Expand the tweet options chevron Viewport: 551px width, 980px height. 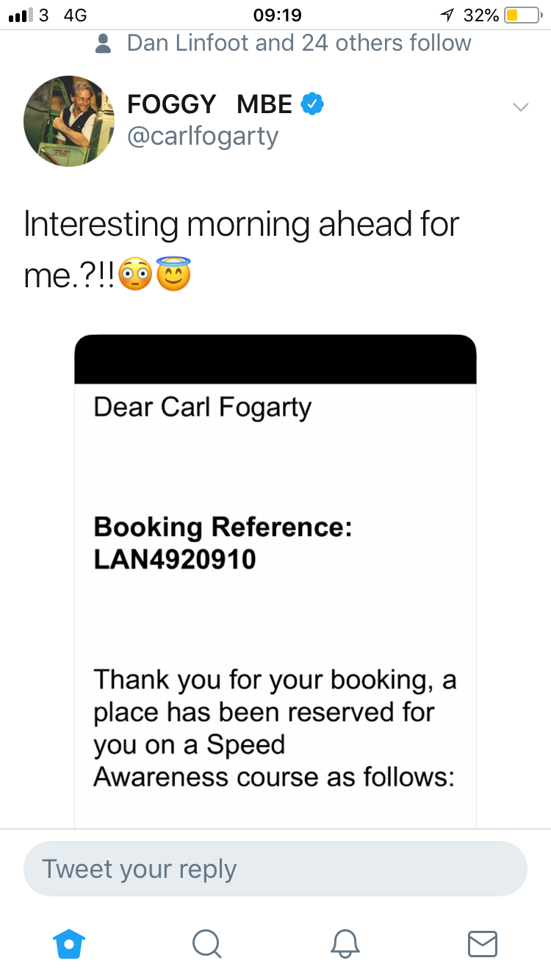coord(520,107)
